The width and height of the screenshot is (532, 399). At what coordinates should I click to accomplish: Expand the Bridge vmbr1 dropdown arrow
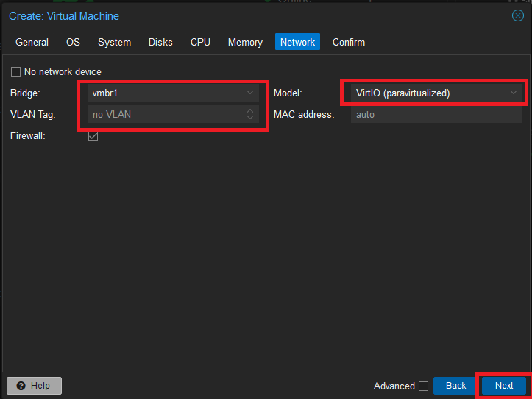(250, 93)
